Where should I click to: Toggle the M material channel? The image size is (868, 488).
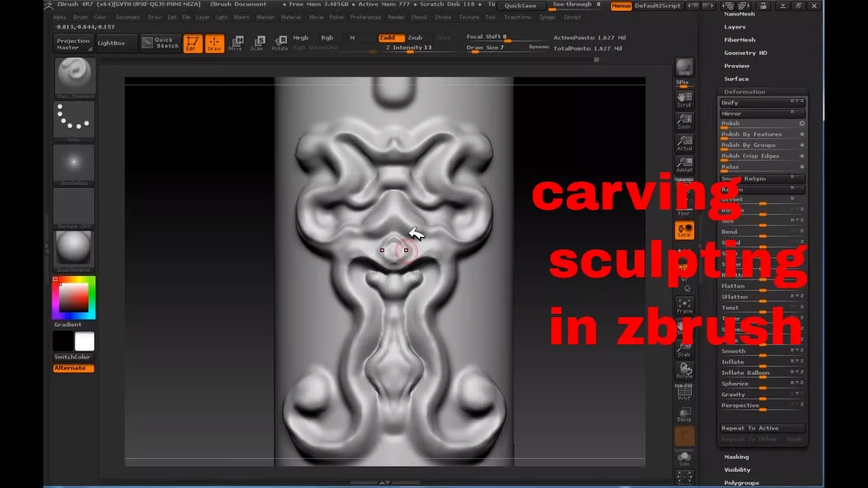coord(352,38)
